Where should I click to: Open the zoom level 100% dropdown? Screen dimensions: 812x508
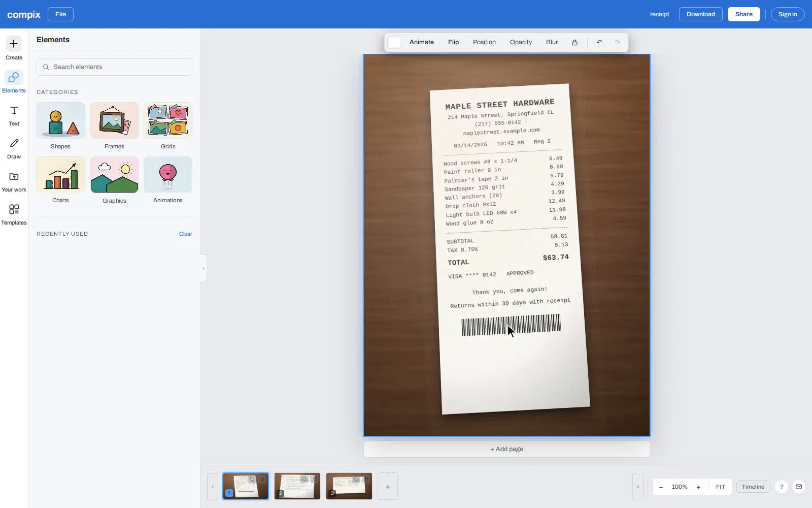pos(680,487)
